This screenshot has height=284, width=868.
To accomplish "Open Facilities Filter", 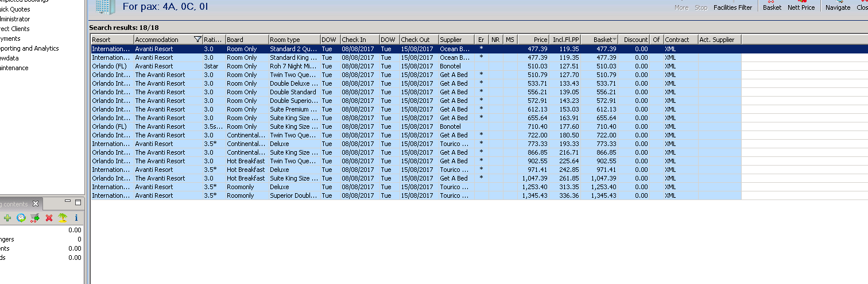I will point(733,7).
